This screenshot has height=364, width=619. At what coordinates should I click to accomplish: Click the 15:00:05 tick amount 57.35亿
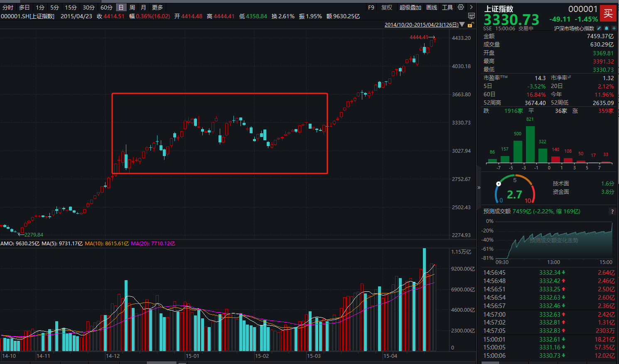[604, 347]
